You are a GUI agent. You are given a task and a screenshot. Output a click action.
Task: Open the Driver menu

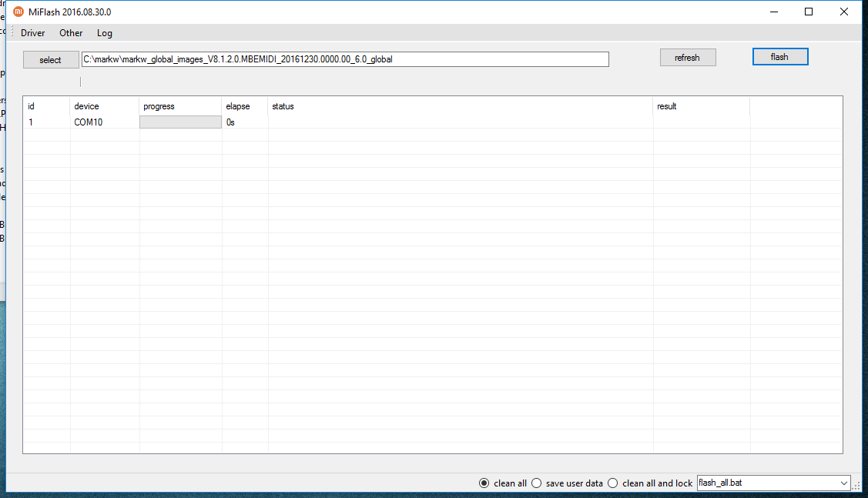point(32,32)
